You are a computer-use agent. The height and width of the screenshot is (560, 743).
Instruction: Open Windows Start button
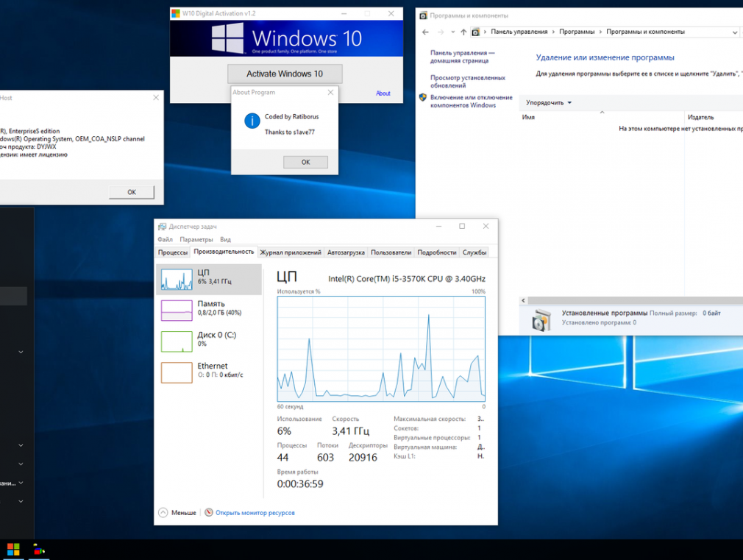click(x=13, y=550)
